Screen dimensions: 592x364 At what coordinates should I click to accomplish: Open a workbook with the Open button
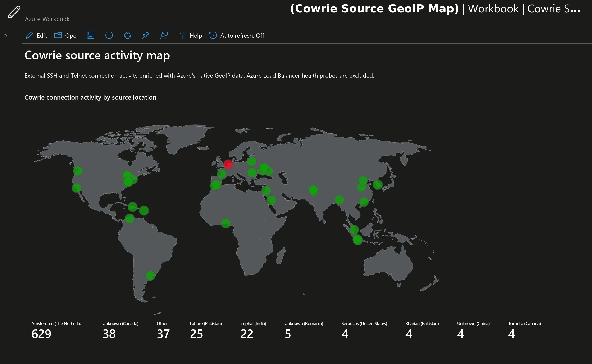67,36
